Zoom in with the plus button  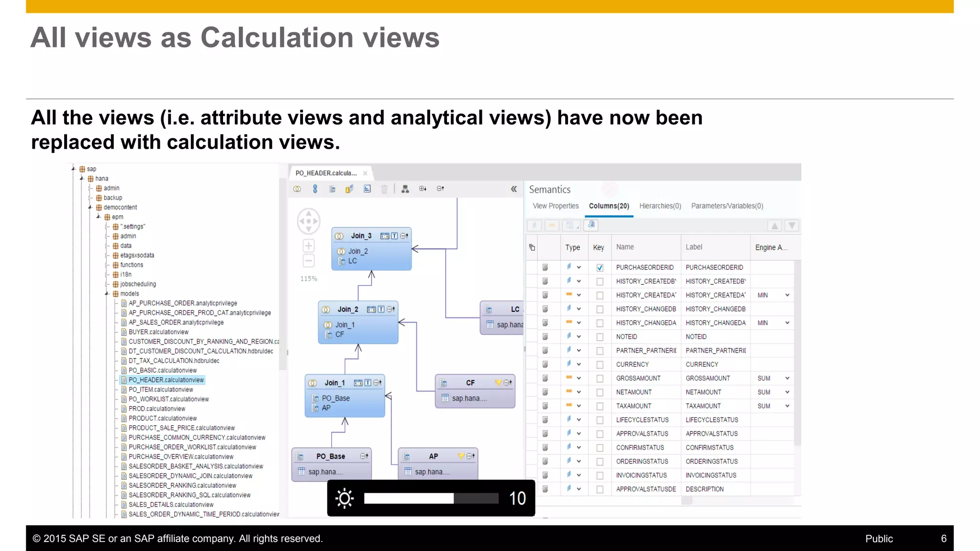309,246
